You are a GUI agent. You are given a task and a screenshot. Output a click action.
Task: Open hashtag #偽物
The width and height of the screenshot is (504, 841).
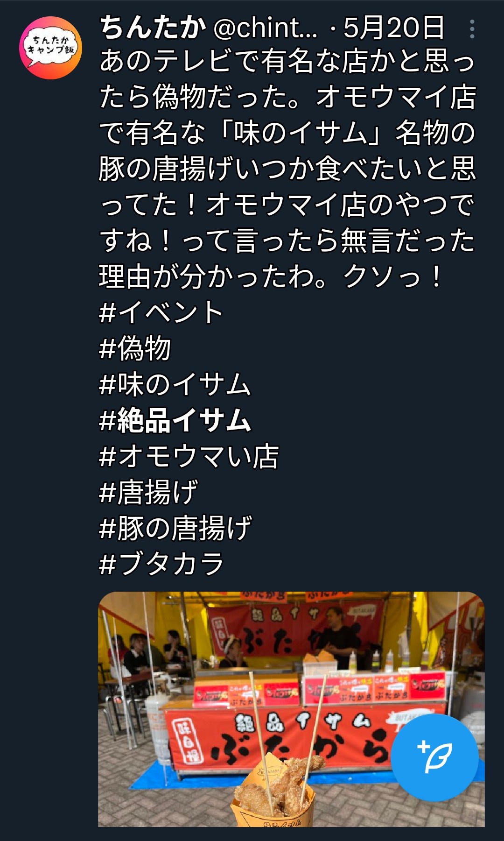135,348
